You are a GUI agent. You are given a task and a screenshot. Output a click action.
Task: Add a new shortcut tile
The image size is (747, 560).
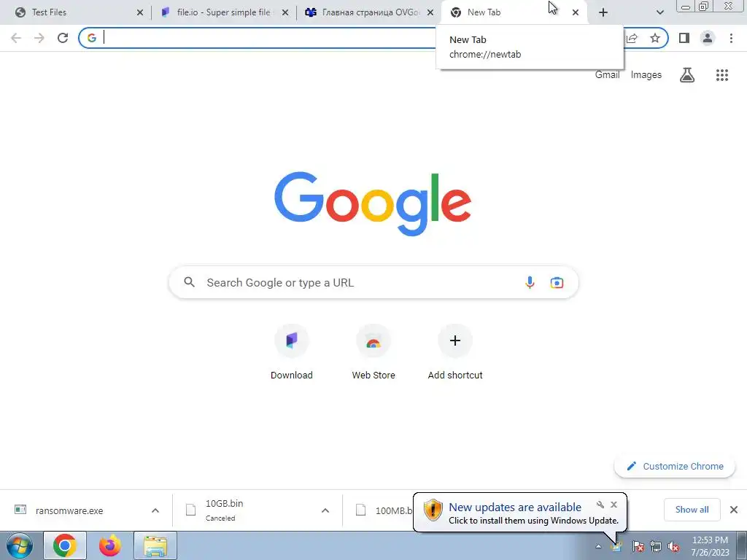coord(455,352)
